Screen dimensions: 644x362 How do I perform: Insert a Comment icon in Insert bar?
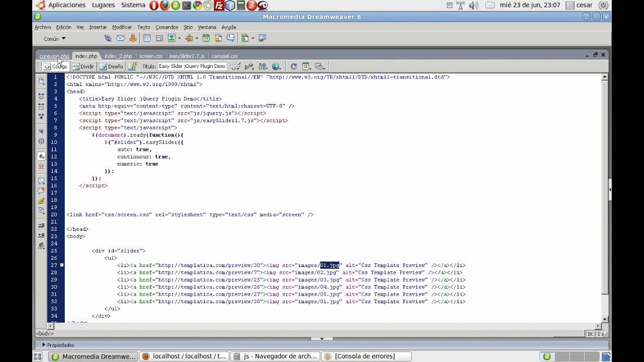[x=230, y=38]
